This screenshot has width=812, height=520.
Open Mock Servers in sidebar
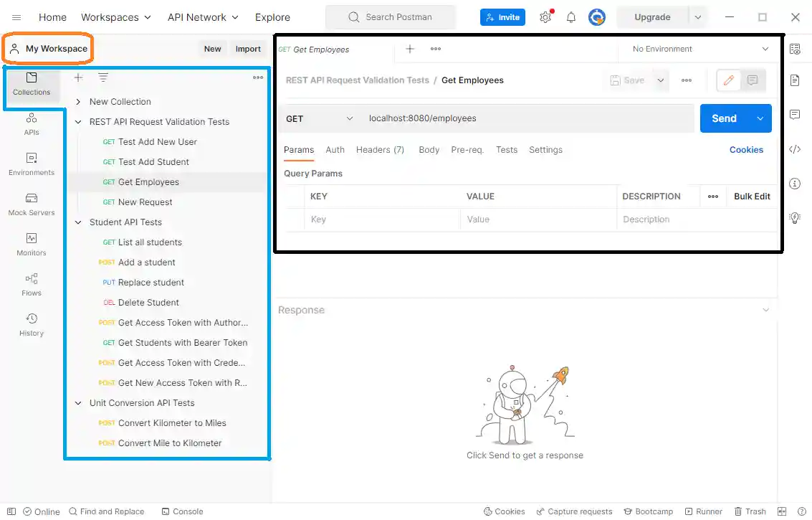[x=32, y=204]
